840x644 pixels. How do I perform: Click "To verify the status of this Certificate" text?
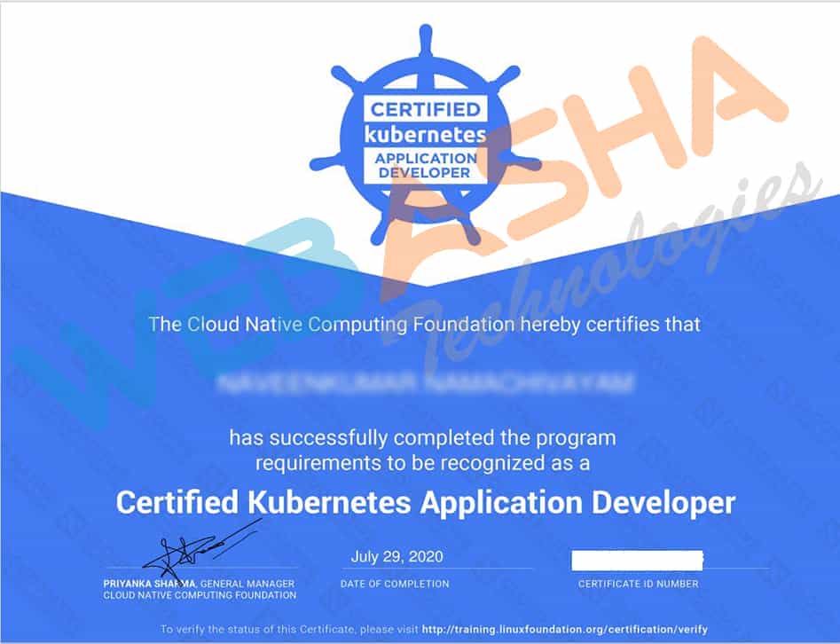(x=257, y=630)
